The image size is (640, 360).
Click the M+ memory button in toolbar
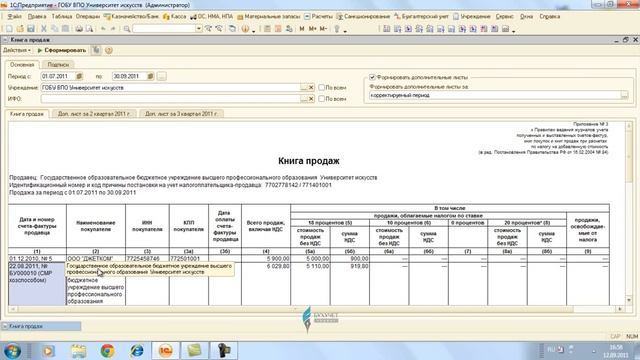point(313,29)
